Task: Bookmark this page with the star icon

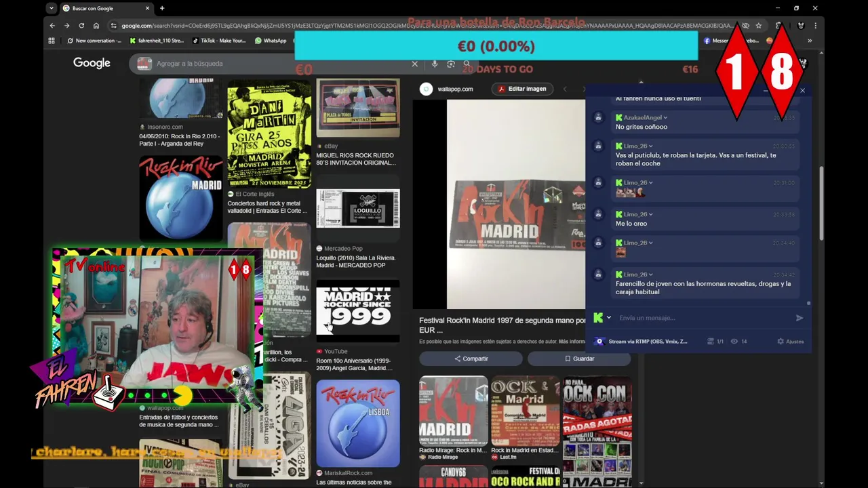Action: coord(759,26)
